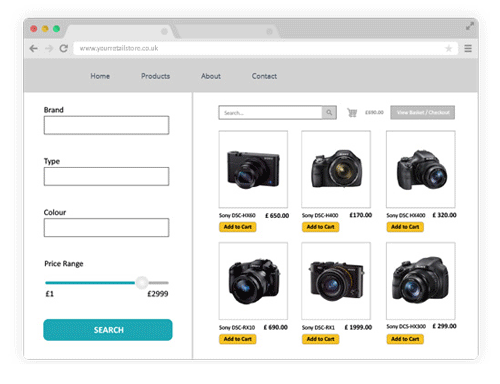Open the £299.00 camera thumbnail
500x384 pixels.
(421, 281)
